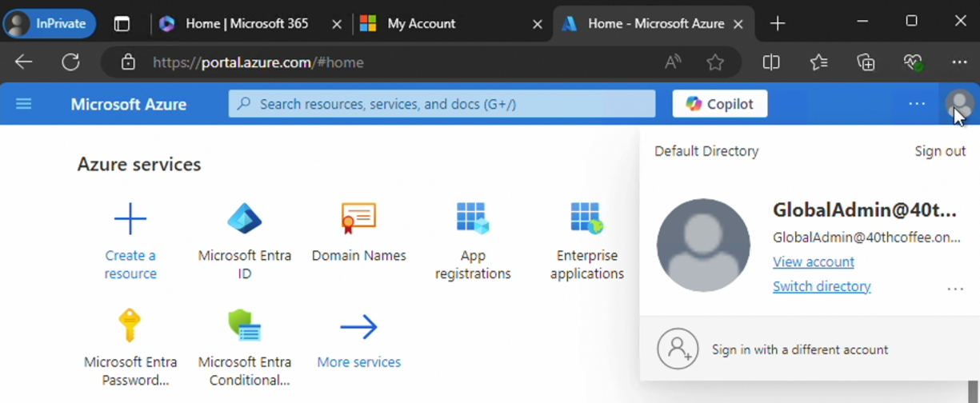Click the GlobalAdmin@40thcoffee.on... email text
Viewport: 980px width, 403px height.
tap(866, 237)
